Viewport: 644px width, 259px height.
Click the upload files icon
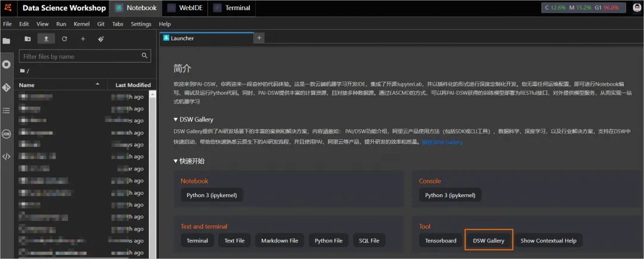pos(46,39)
